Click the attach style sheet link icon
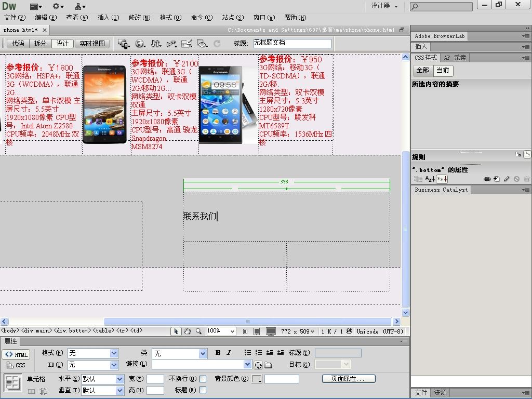The image size is (532, 399). (487, 179)
